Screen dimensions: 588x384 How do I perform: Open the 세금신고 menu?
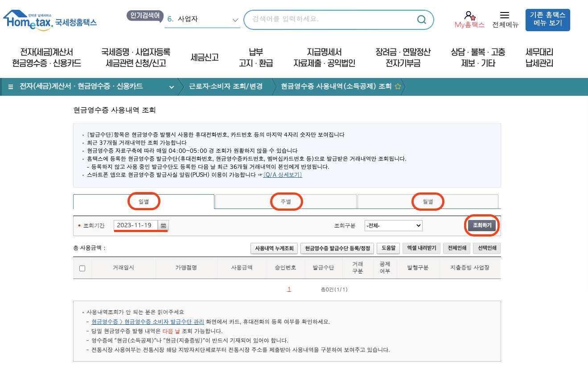click(204, 57)
